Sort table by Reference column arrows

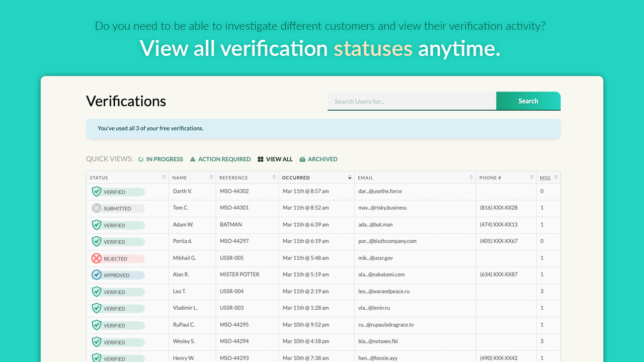pyautogui.click(x=274, y=177)
